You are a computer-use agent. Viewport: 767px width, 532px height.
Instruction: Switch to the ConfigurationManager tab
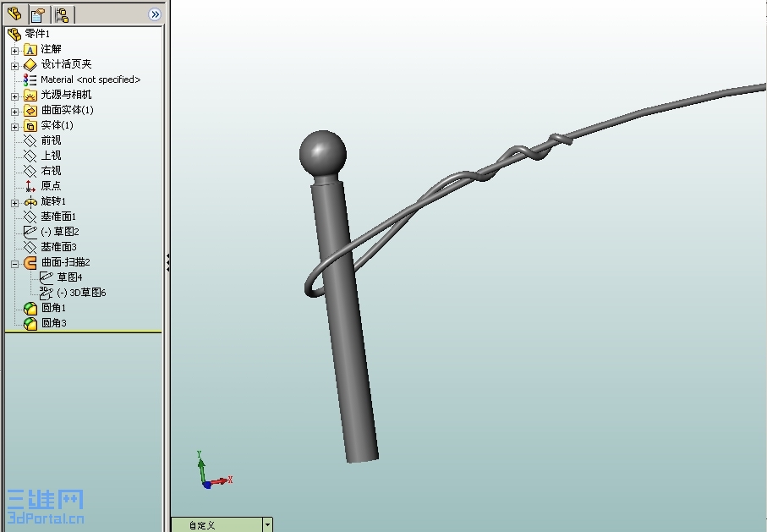pos(62,14)
